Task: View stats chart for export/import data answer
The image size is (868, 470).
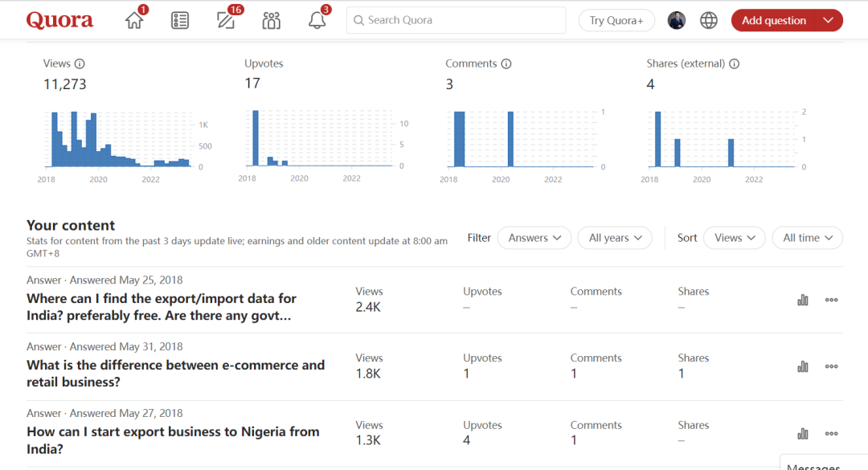Action: pos(802,300)
